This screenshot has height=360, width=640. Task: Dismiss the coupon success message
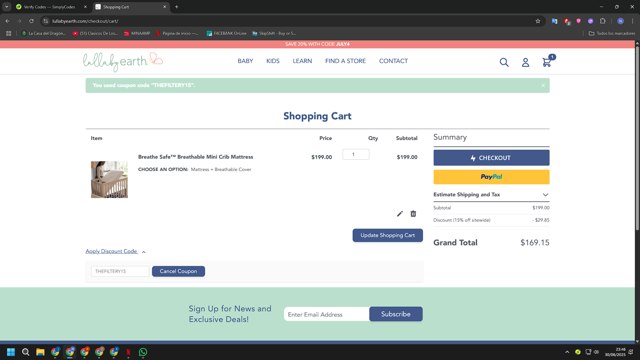click(543, 85)
